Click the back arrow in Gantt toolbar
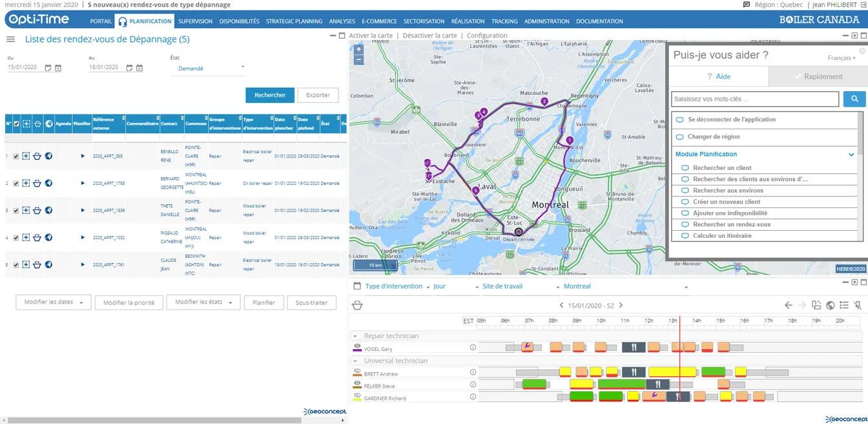The image size is (868, 424). click(789, 305)
